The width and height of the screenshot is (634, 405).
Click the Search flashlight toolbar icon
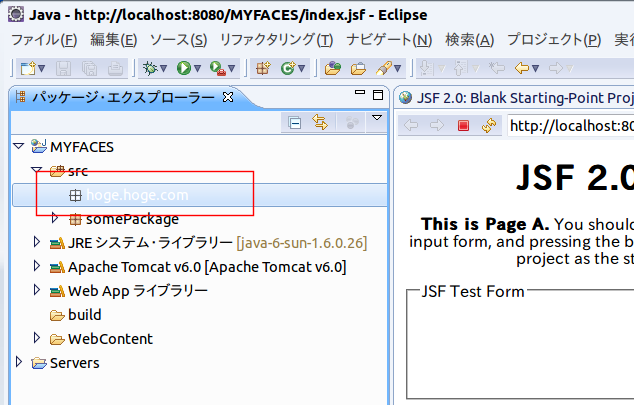pos(384,68)
